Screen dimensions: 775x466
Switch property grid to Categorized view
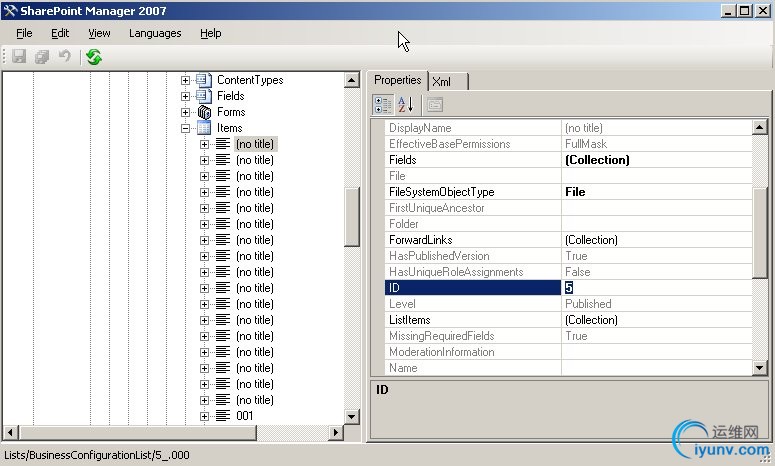(383, 105)
